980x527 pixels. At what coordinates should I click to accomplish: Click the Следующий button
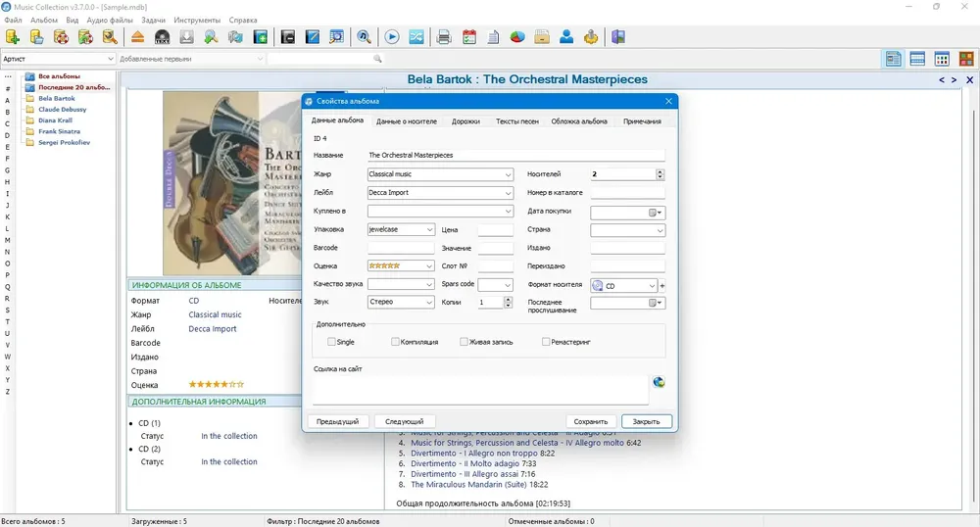pyautogui.click(x=405, y=421)
